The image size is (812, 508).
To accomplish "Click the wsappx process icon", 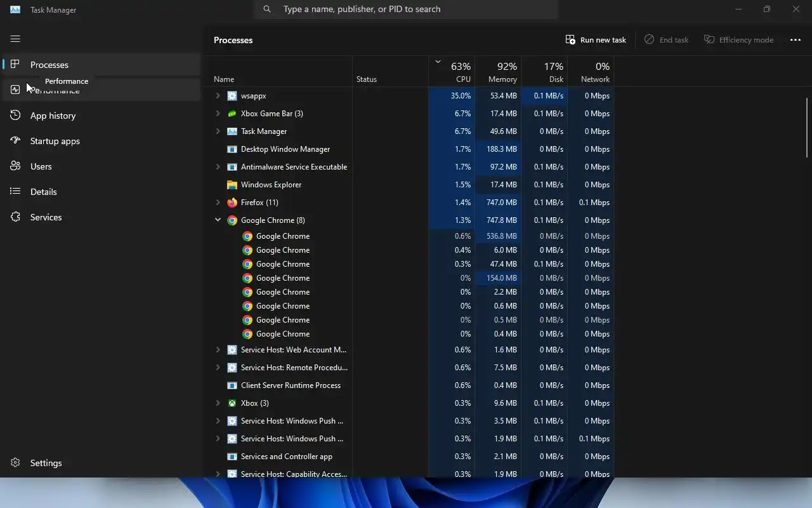I will pos(232,96).
